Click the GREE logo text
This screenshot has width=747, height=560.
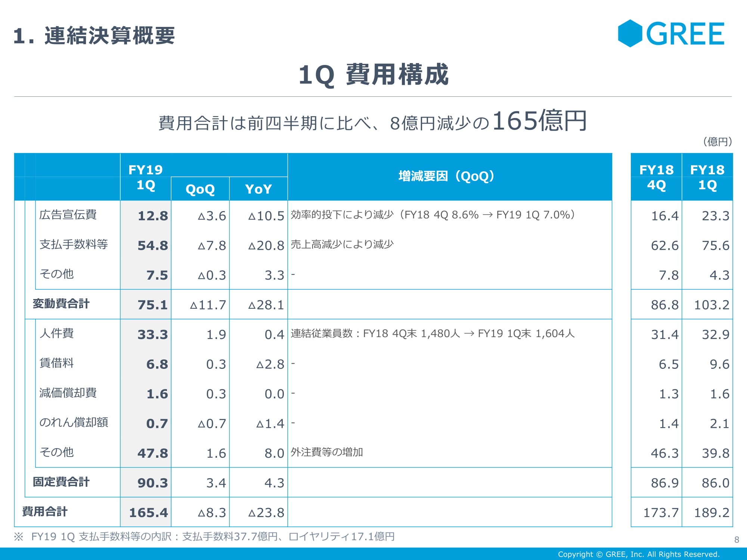pyautogui.click(x=685, y=34)
